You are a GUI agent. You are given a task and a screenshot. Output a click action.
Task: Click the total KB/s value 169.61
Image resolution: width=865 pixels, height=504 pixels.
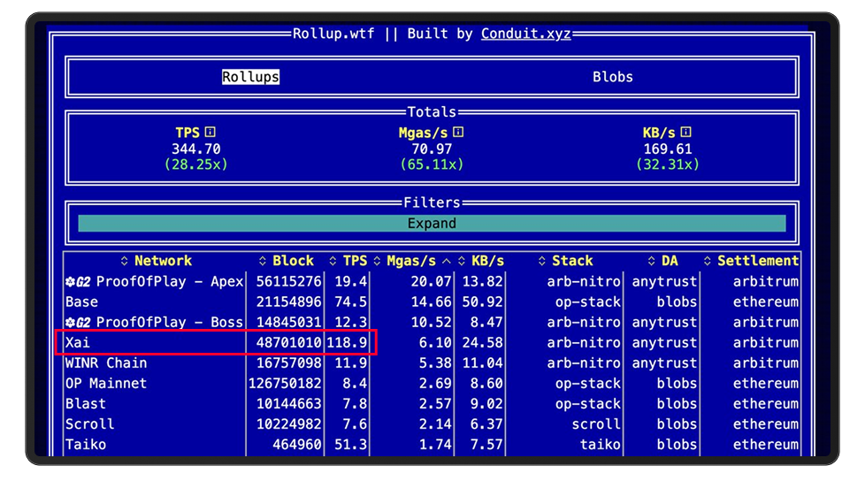coord(668,149)
